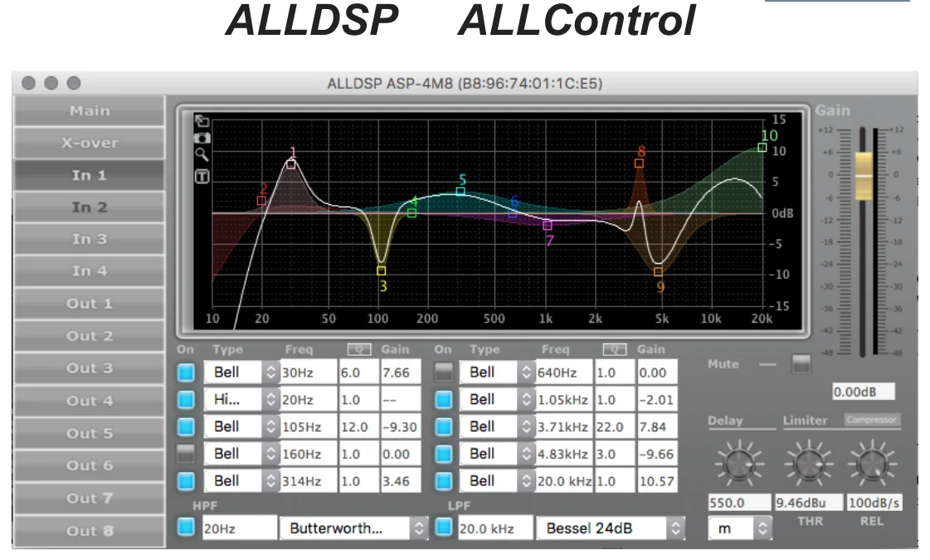The image size is (930, 560).
Task: Click the 100dB/s release field
Action: point(874,503)
